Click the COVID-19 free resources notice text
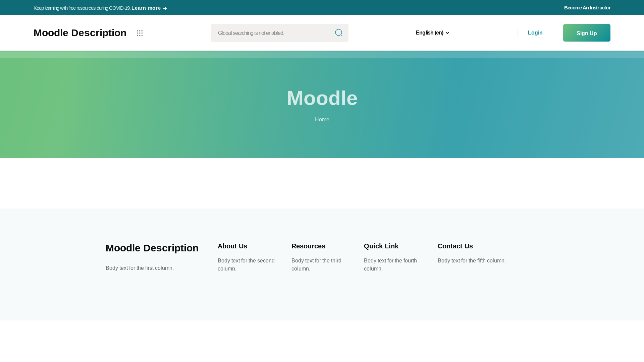The width and height of the screenshot is (644, 362). click(x=82, y=8)
